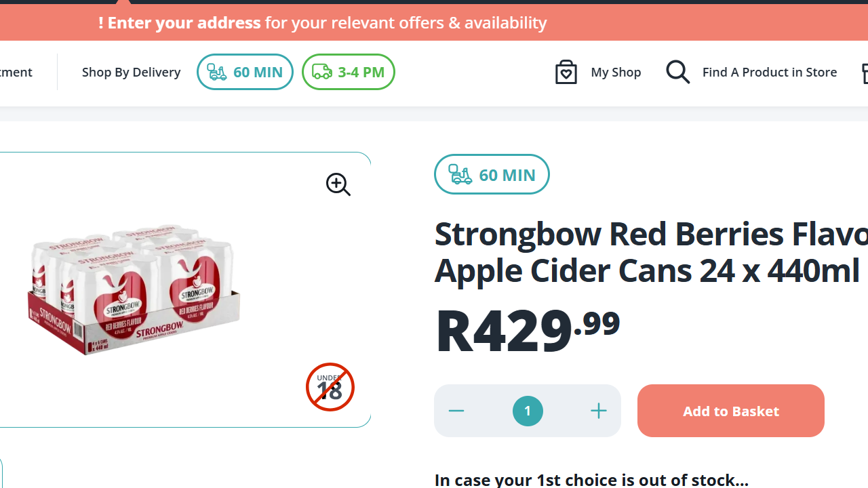Select the 3-4 PM delivery option
This screenshot has height=488, width=868.
click(349, 72)
